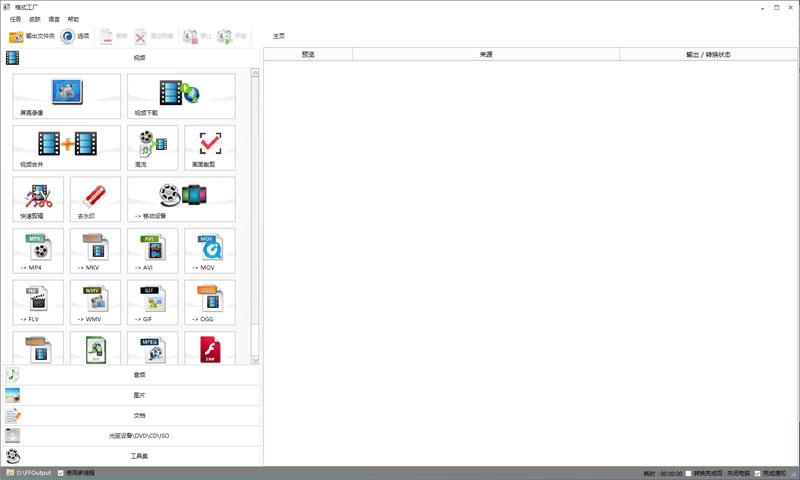Open the Help (帮助) menu

point(73,19)
